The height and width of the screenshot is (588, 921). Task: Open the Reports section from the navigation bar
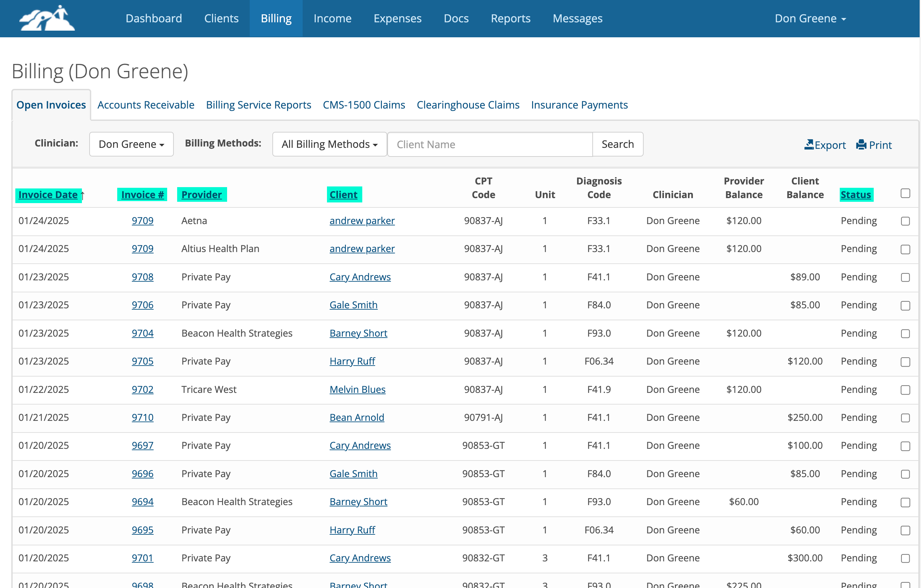[x=510, y=18]
